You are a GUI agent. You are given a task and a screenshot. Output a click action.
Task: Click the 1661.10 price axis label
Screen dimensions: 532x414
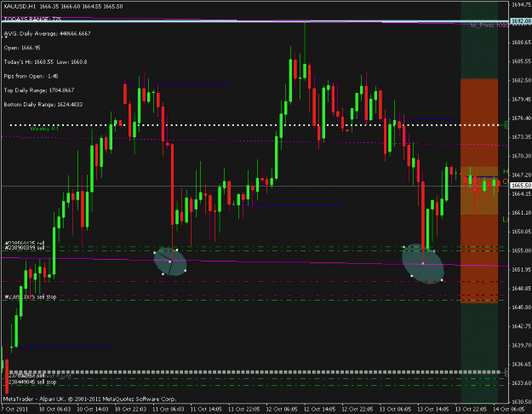pyautogui.click(x=521, y=213)
